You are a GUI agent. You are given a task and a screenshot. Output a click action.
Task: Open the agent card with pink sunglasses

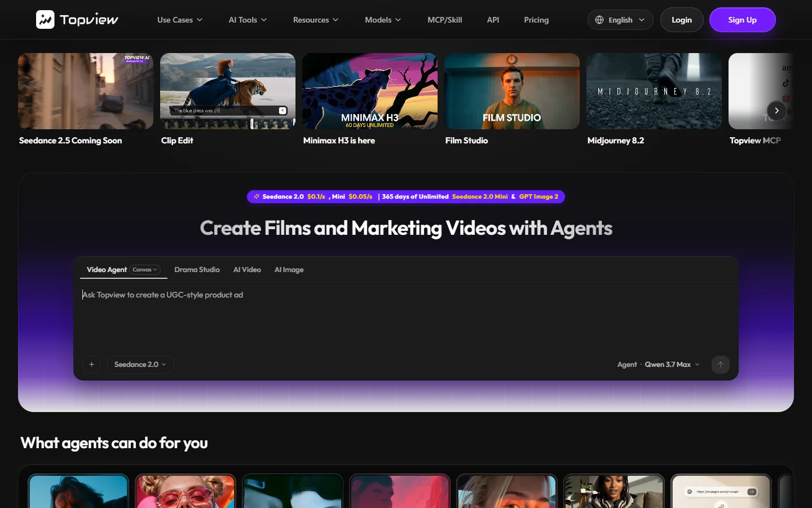[x=186, y=491]
